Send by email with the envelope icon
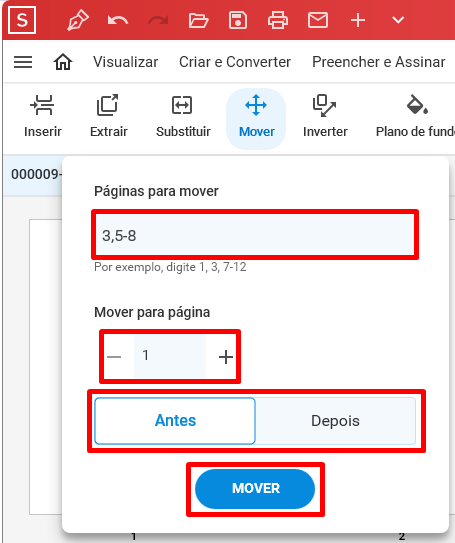 [x=318, y=20]
